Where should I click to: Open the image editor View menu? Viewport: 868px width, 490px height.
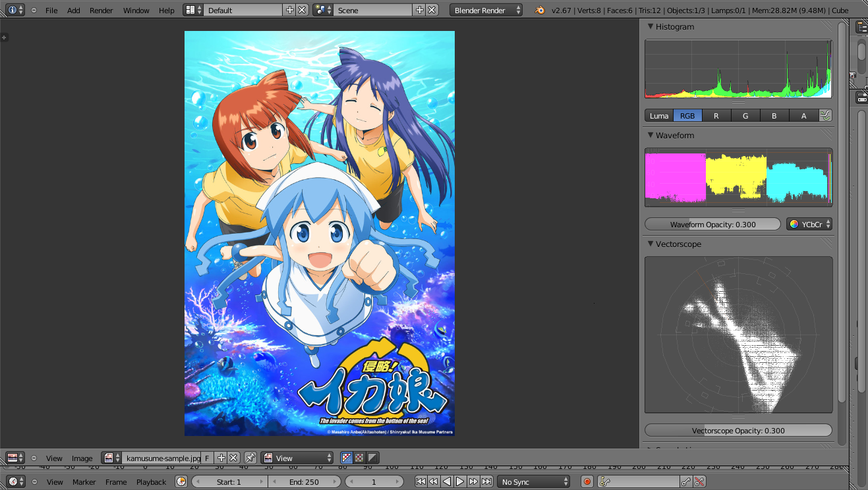(x=54, y=458)
